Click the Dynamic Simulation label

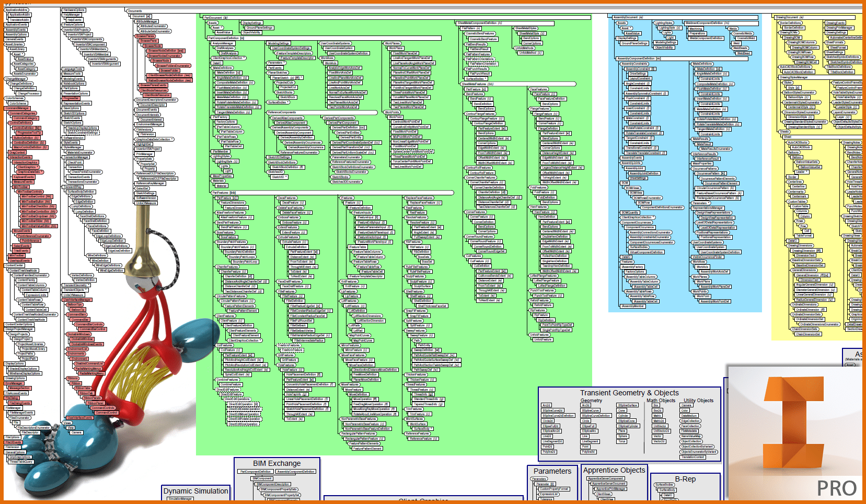point(195,491)
